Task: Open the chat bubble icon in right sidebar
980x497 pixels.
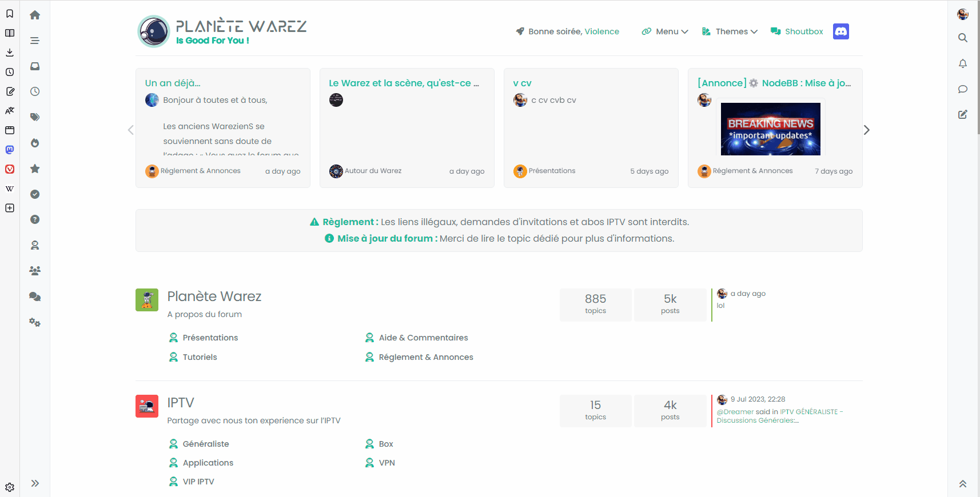Action: click(963, 89)
